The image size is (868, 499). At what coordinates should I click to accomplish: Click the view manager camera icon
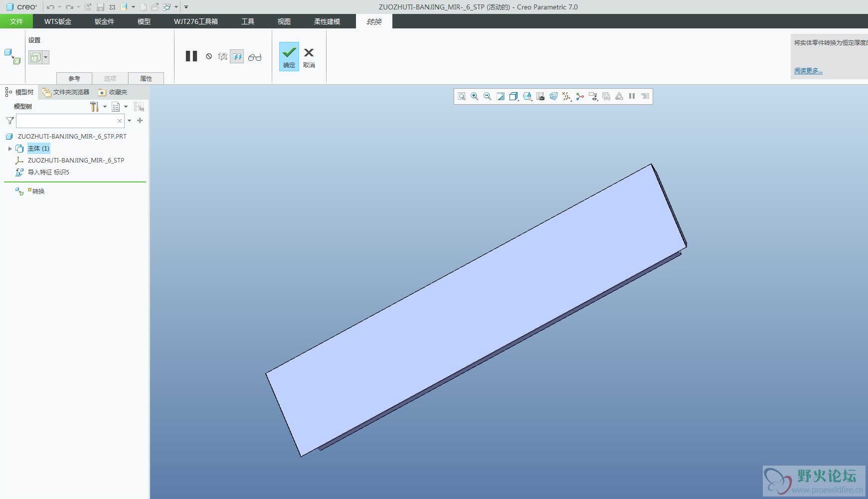[x=540, y=96]
